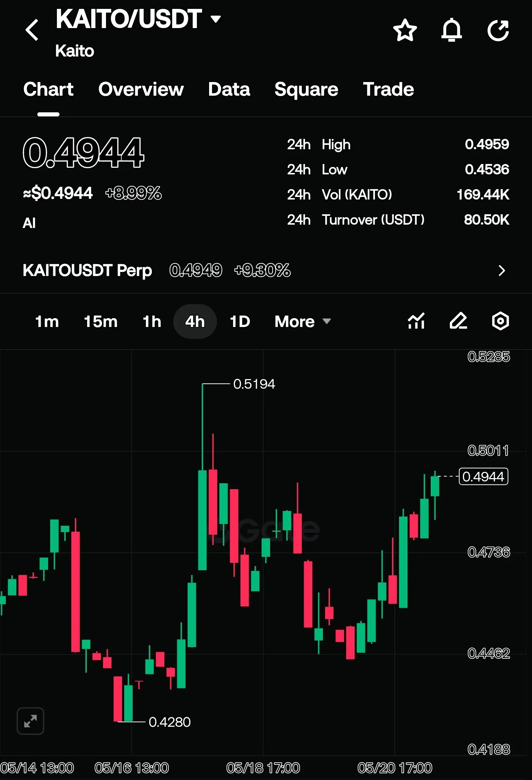Select the 1m timeframe
532x780 pixels.
[x=47, y=321]
